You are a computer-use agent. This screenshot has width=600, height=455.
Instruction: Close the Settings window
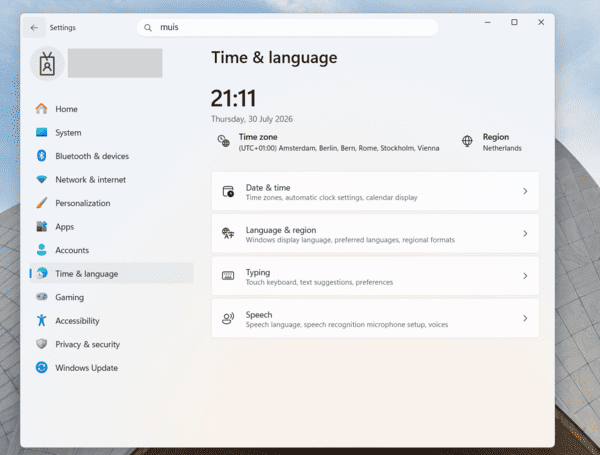pyautogui.click(x=541, y=22)
